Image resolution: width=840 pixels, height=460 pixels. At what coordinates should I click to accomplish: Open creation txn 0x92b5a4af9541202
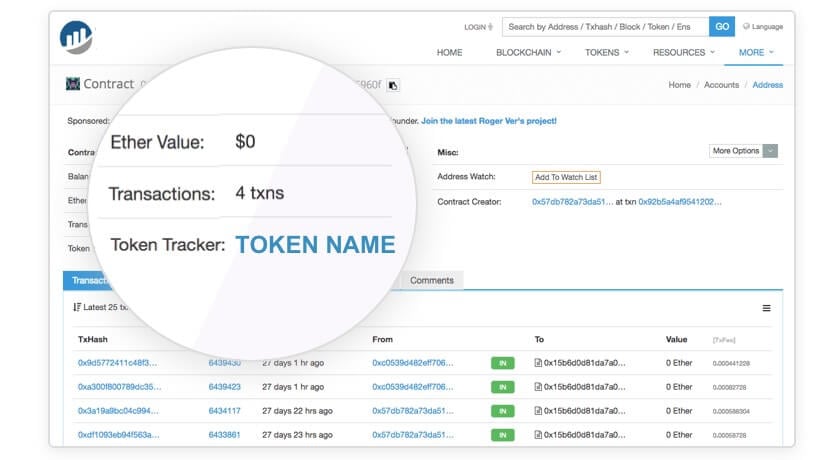680,202
